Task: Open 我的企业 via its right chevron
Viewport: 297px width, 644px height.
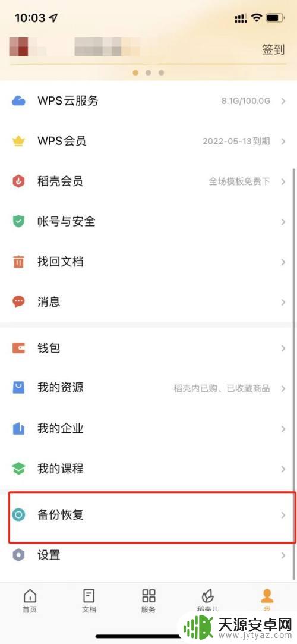Action: tap(283, 429)
